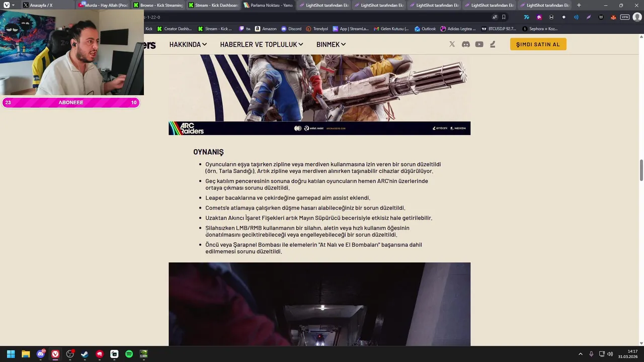This screenshot has height=362, width=644.
Task: Show hidden system tray icons
Action: (580, 354)
